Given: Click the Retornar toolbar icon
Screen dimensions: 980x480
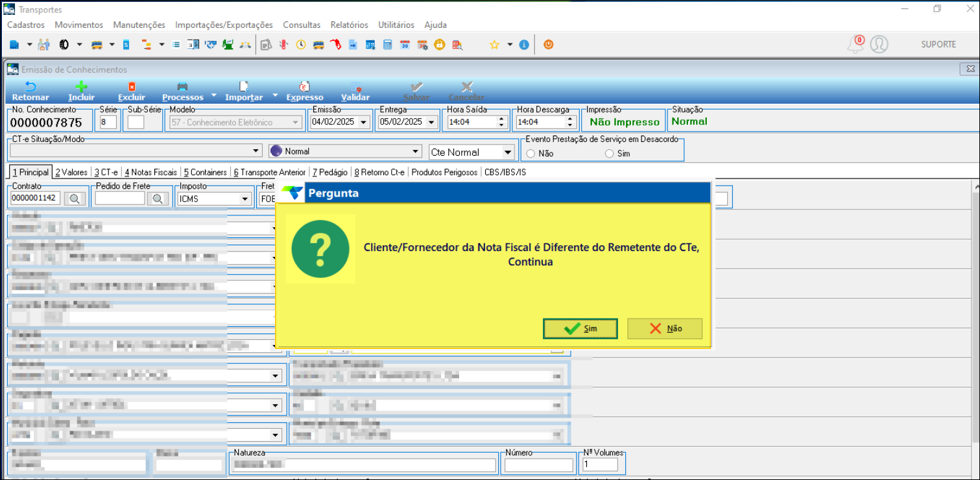Looking at the screenshot, I should coord(30,87).
